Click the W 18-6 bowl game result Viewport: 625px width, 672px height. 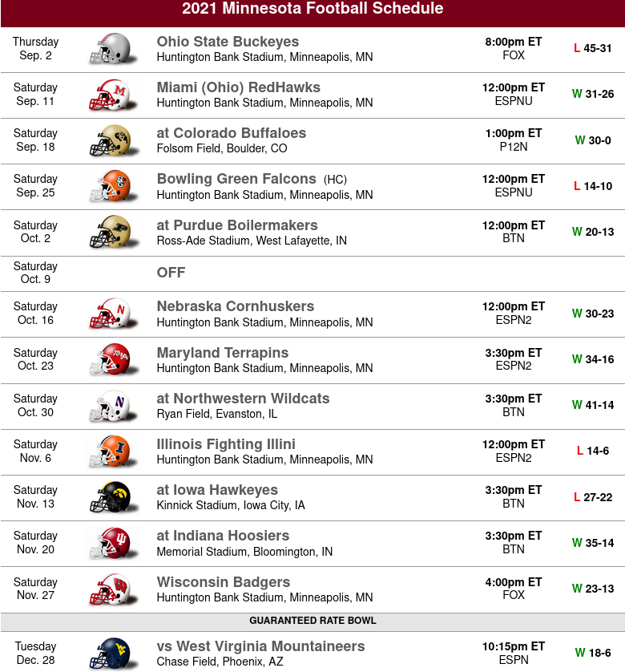[592, 653]
